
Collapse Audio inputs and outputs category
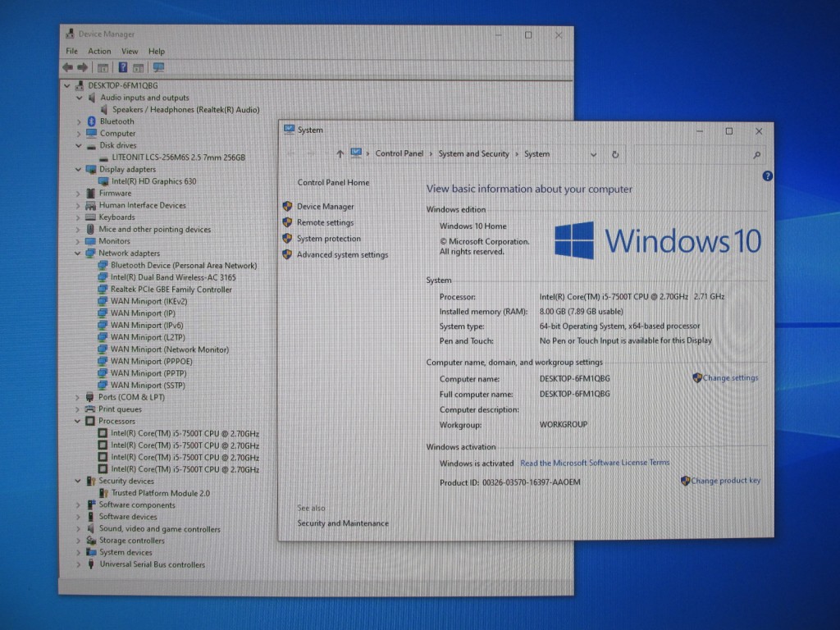tap(80, 98)
